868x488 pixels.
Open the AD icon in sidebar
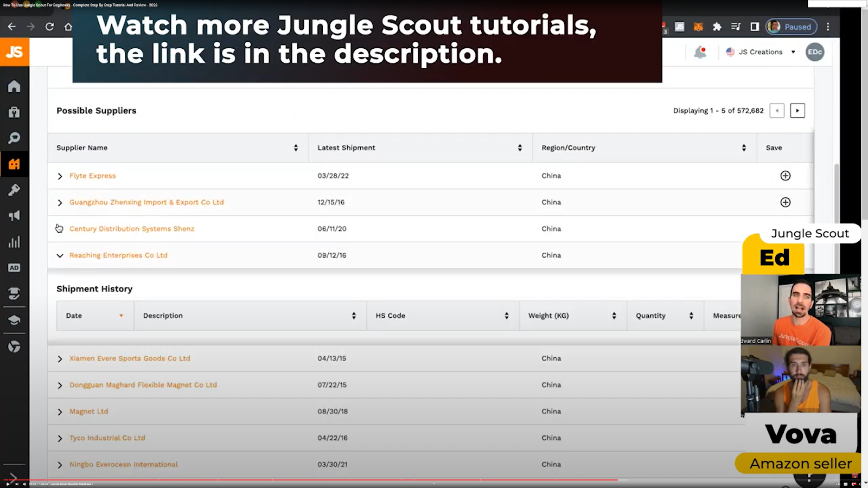(14, 268)
